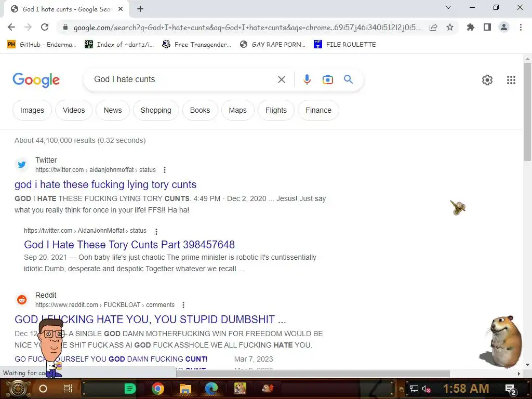The width and height of the screenshot is (532, 399).
Task: Click the horizontal scrollbar thumb
Action: pyautogui.click(x=313, y=374)
